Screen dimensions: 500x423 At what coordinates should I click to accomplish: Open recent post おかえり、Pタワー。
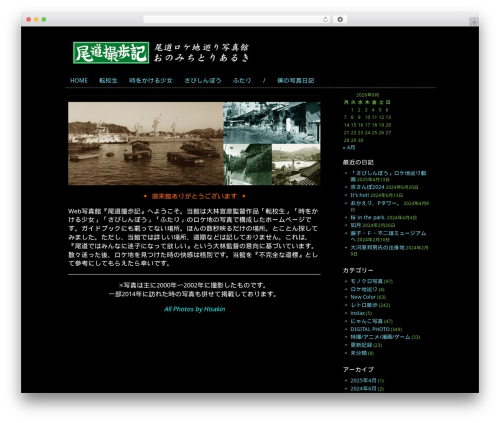click(375, 203)
